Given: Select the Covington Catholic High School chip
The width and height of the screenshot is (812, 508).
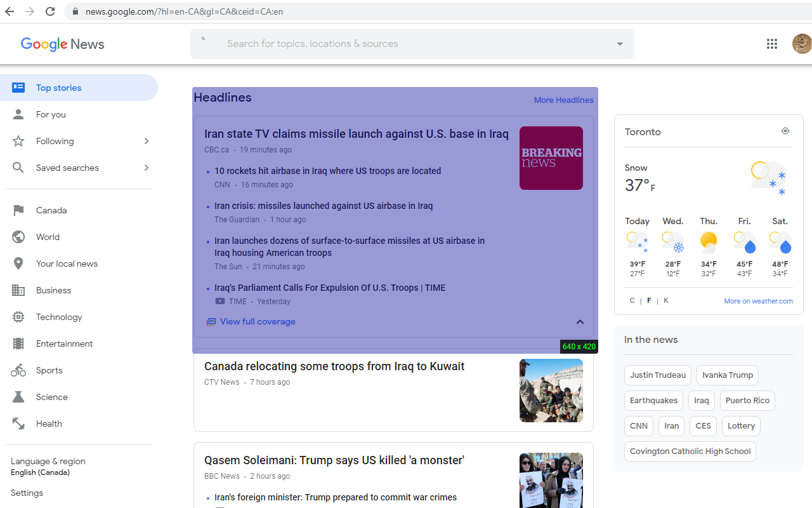Looking at the screenshot, I should [x=690, y=451].
